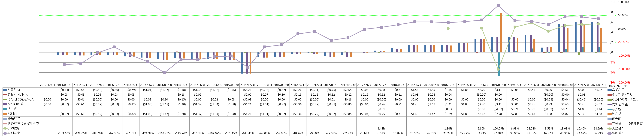The height and width of the screenshot is (136, 644).
Task: Select the 2015/12/31 date column header
Action: (248, 85)
